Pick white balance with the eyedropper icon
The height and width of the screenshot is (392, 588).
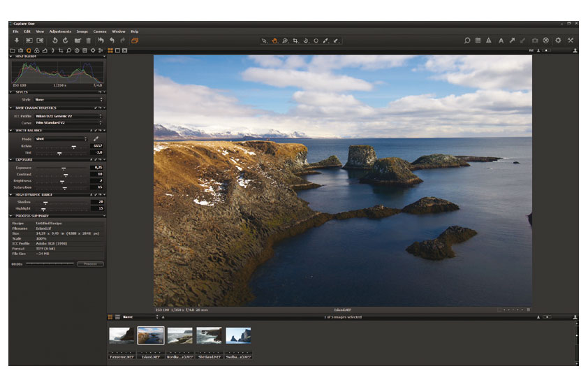point(96,139)
